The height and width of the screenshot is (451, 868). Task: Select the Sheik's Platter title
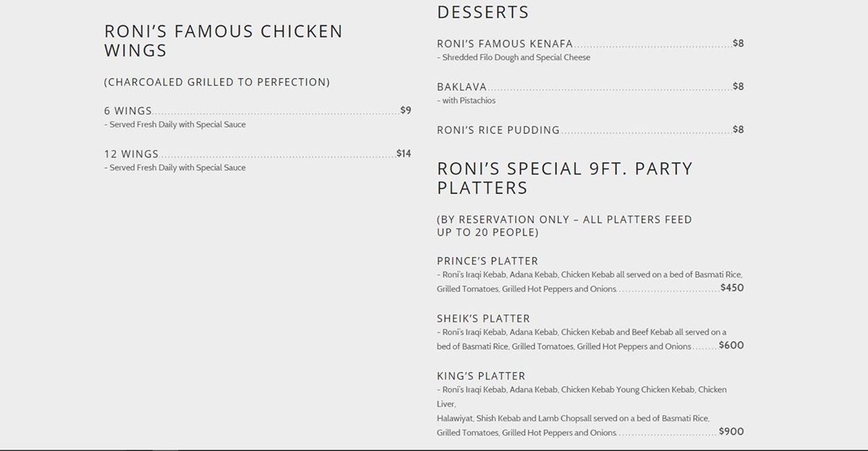coord(483,319)
